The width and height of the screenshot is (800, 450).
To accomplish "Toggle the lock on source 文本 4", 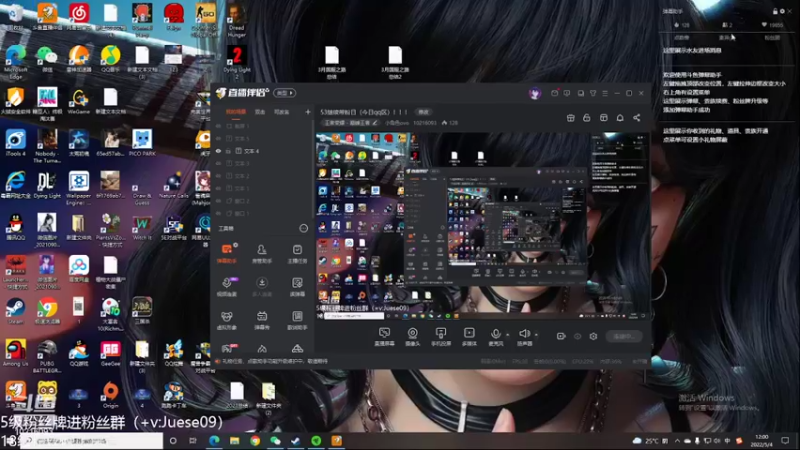I will [228, 151].
